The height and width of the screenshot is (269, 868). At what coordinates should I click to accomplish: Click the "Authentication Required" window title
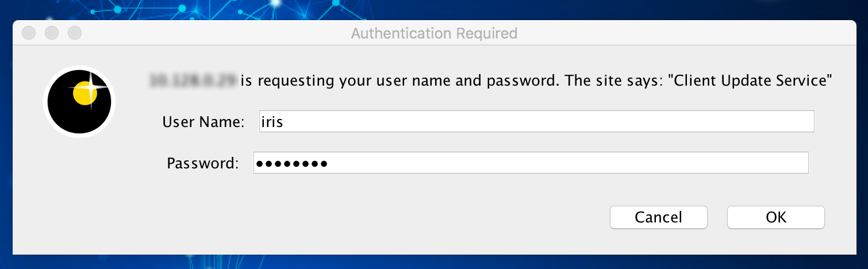(x=434, y=33)
